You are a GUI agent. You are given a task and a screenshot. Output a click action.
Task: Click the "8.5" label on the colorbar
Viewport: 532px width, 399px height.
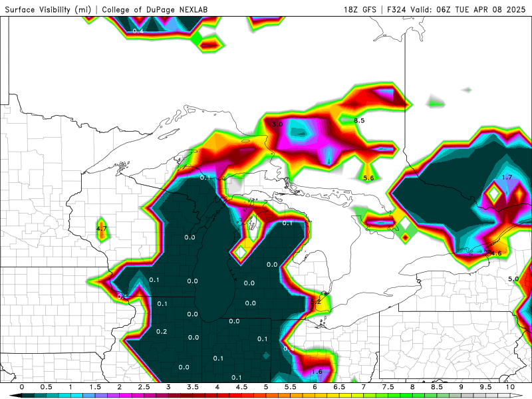pyautogui.click(x=437, y=387)
